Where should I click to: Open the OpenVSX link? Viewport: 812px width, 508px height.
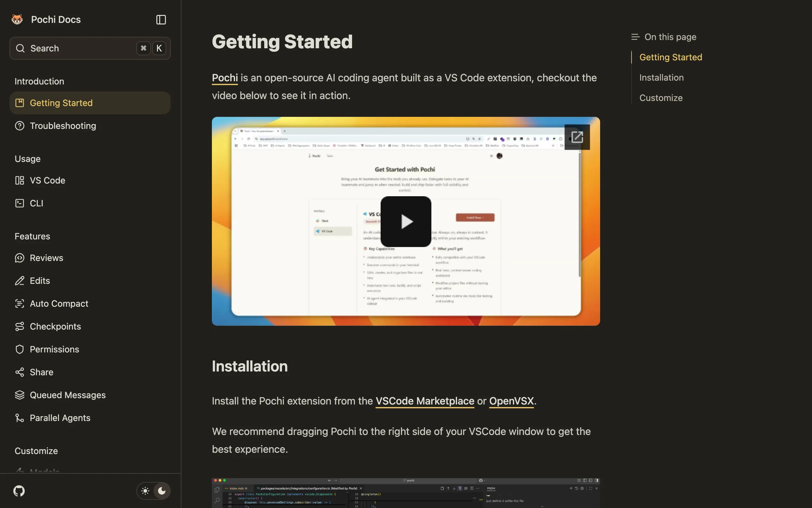coord(511,401)
